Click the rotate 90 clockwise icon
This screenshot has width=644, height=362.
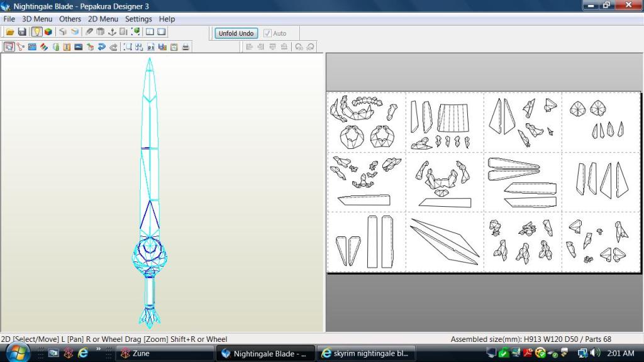point(310,47)
